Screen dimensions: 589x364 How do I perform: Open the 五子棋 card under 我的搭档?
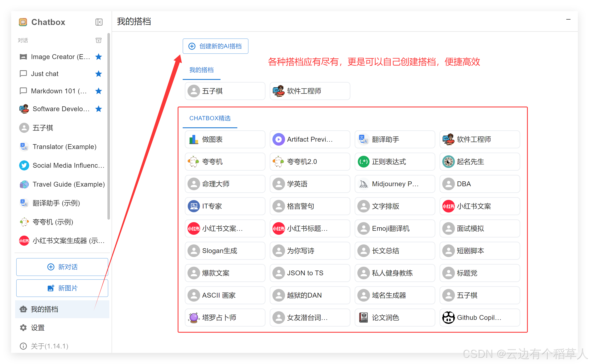225,91
